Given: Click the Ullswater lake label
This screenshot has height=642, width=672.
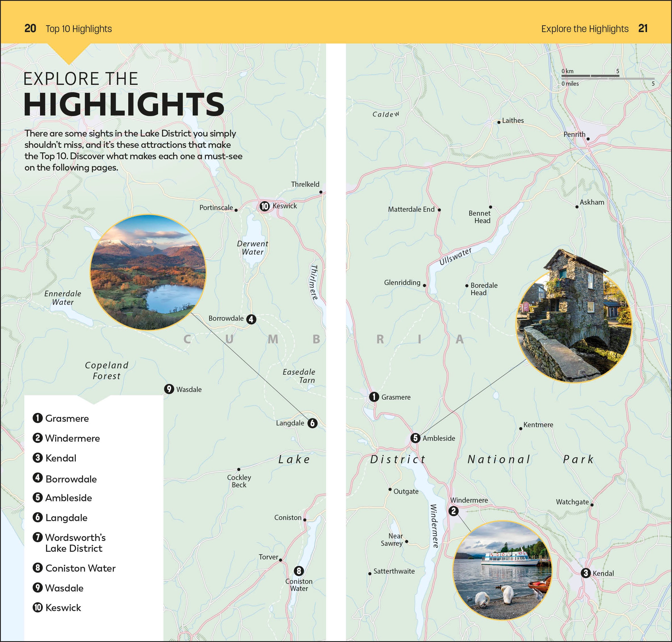Looking at the screenshot, I should [x=455, y=256].
